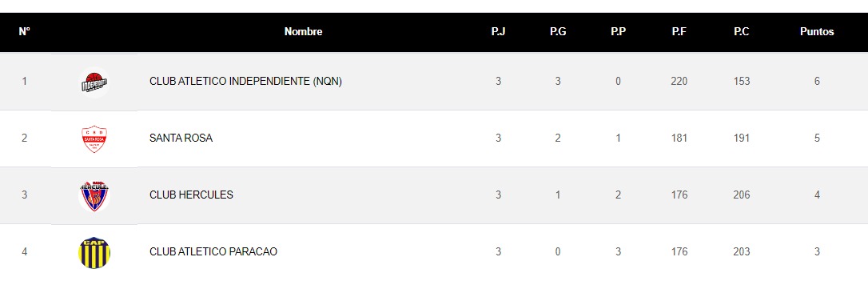The image size is (868, 289).
Task: Sort standings by P.P column header
Action: point(619,32)
